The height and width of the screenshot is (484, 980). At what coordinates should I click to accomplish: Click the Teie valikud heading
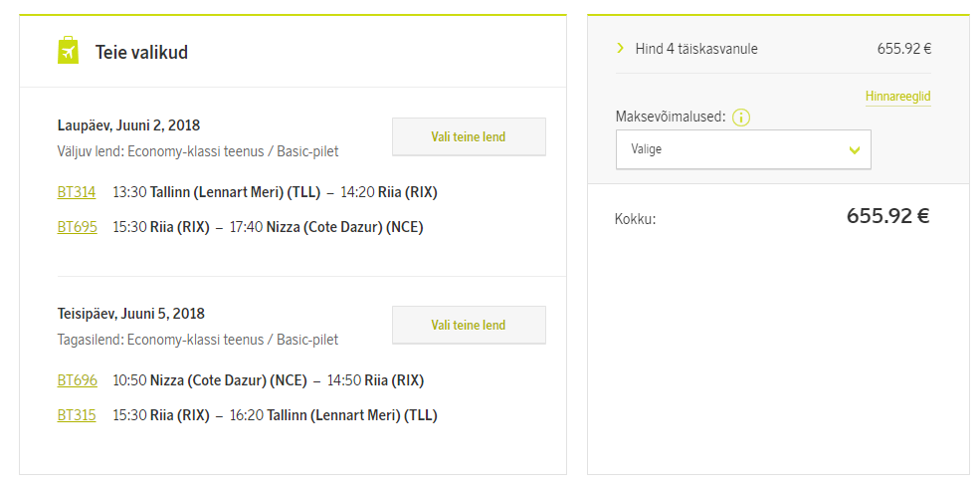(x=141, y=53)
